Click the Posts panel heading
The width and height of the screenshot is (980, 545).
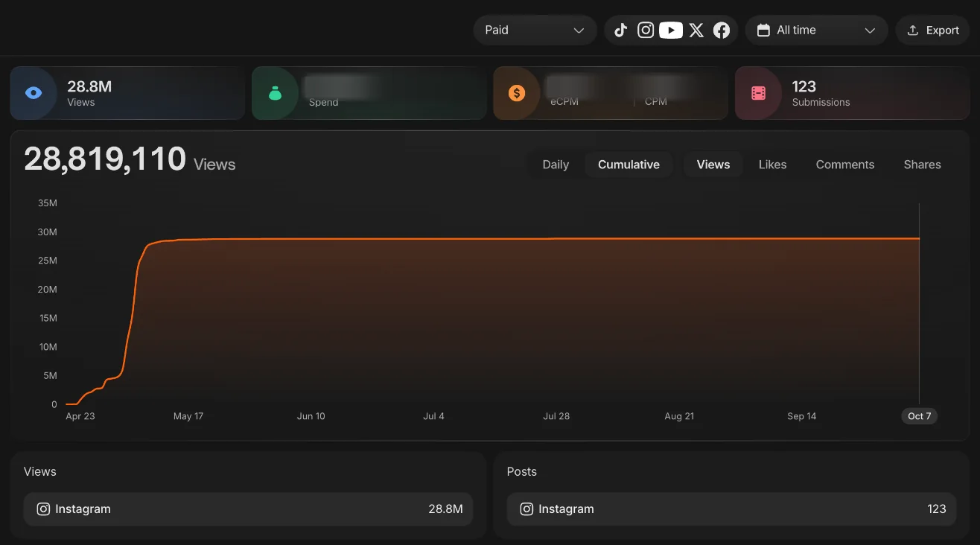[x=521, y=471]
